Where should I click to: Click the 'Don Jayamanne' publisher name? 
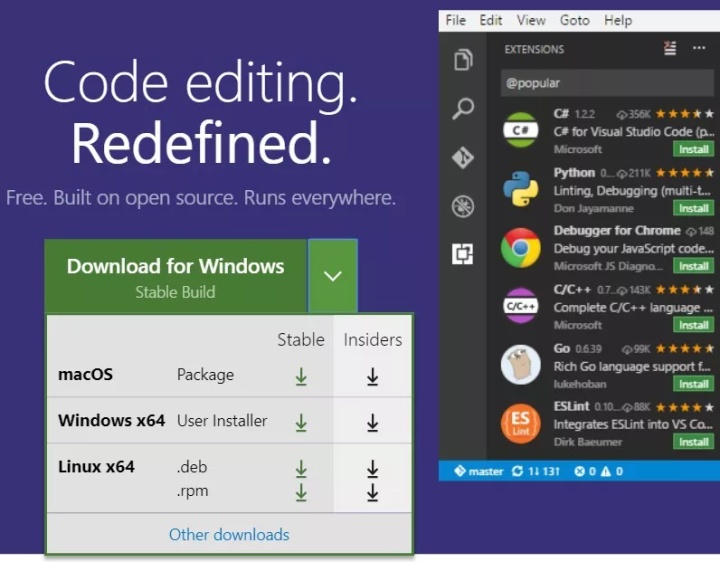(593, 208)
